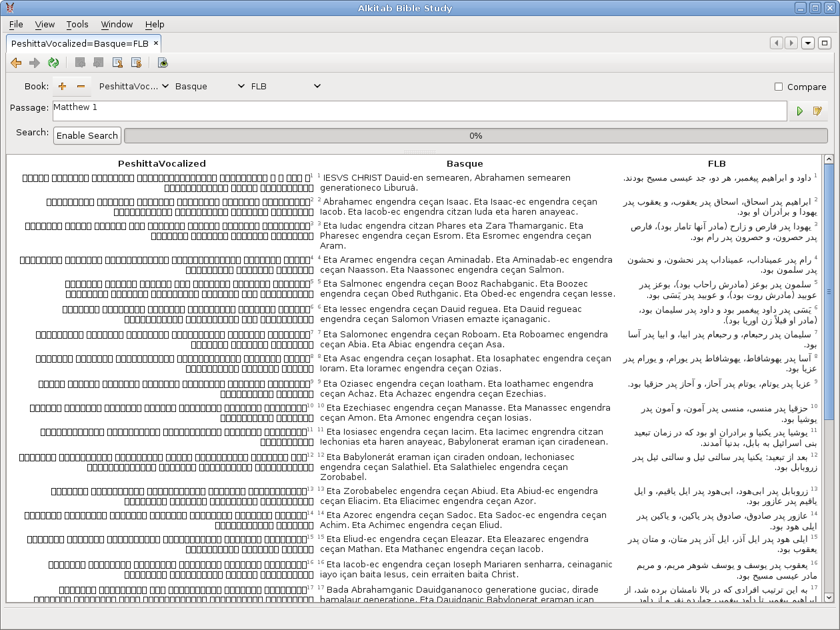Maximize the tab panel with square button
Viewport: 840px width, 630px height.
pyautogui.click(x=825, y=43)
